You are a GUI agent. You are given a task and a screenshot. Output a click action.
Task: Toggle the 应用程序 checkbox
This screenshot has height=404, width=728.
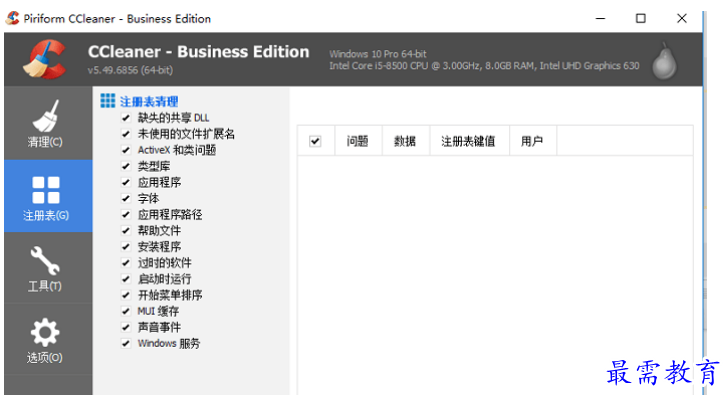tap(125, 182)
